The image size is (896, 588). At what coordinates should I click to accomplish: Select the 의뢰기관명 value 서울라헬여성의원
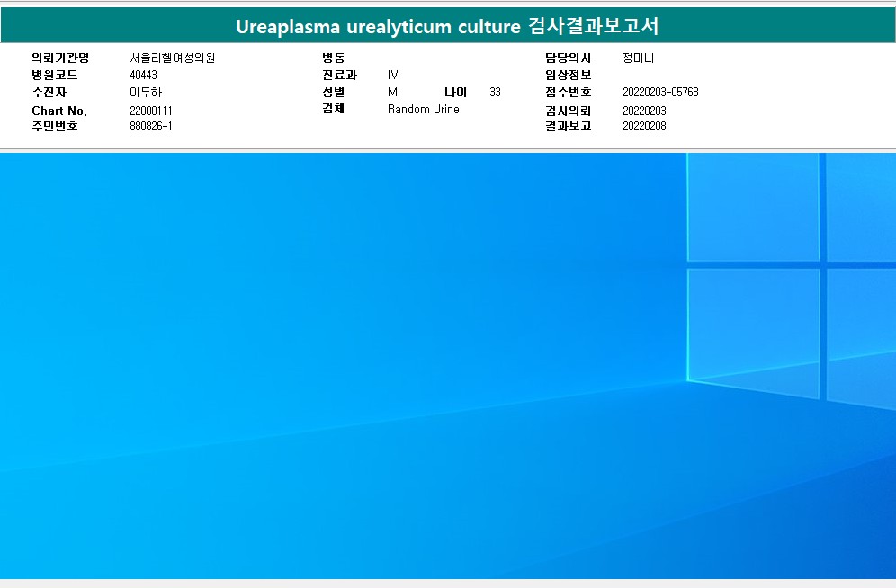point(172,58)
